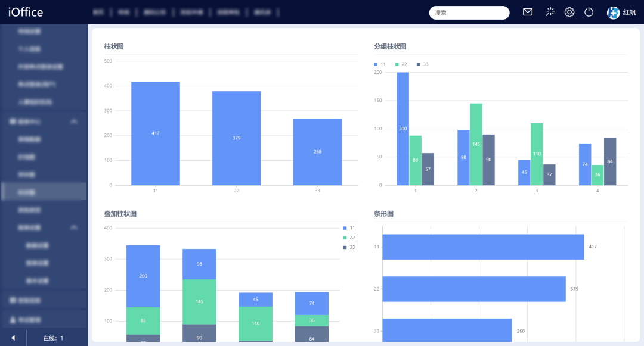Click the 叠加柱状图 chart title
Image resolution: width=644 pixels, height=346 pixels.
[x=120, y=214]
